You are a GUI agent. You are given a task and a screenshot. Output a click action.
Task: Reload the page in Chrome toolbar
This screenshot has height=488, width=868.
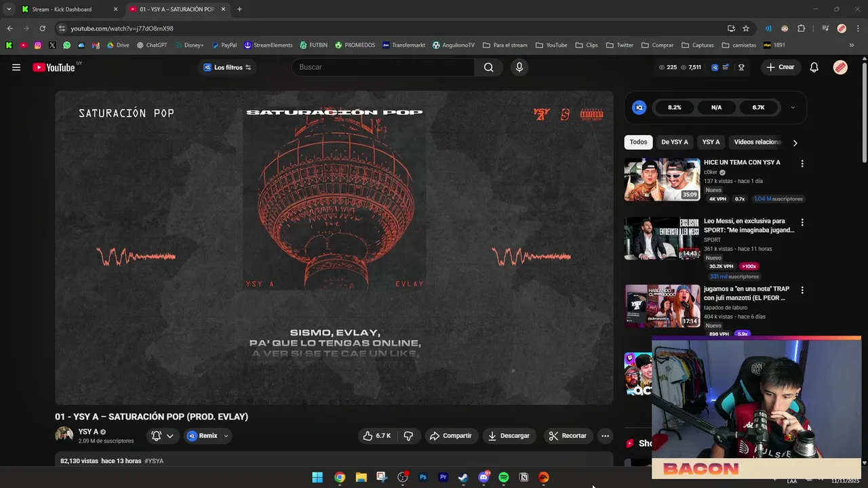coord(42,28)
